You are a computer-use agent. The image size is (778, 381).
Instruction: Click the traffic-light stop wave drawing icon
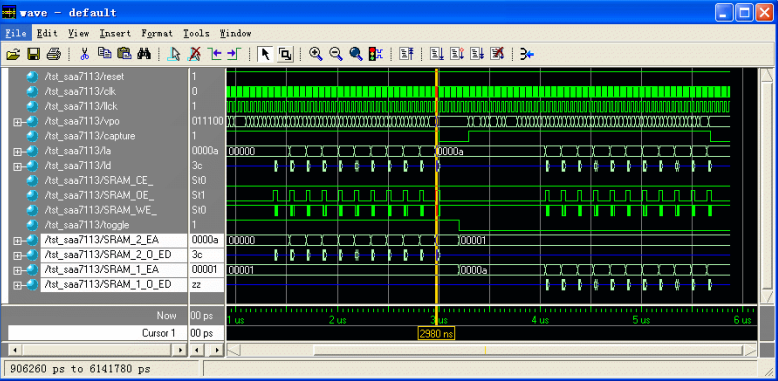pos(376,54)
